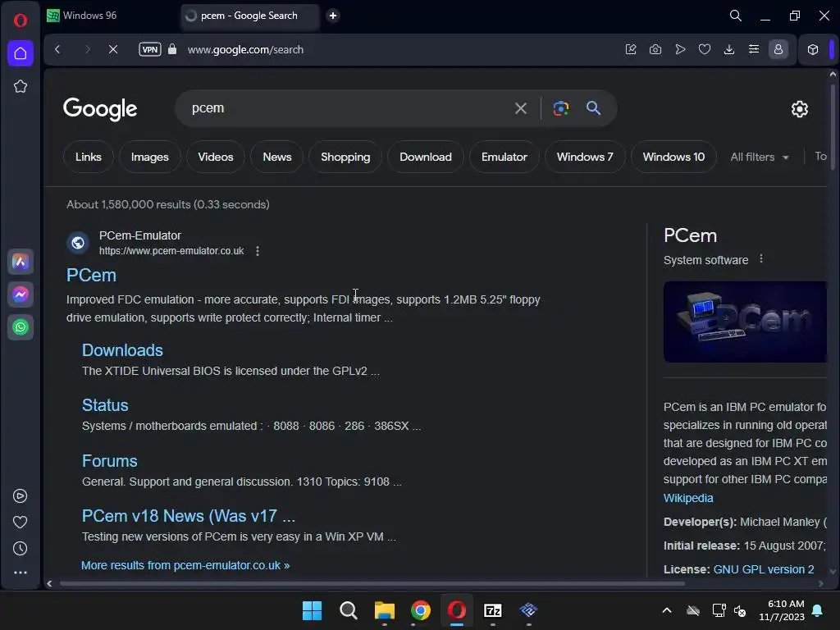Image resolution: width=840 pixels, height=630 pixels.
Task: Open WhatsApp in the sidebar
Action: click(x=21, y=327)
